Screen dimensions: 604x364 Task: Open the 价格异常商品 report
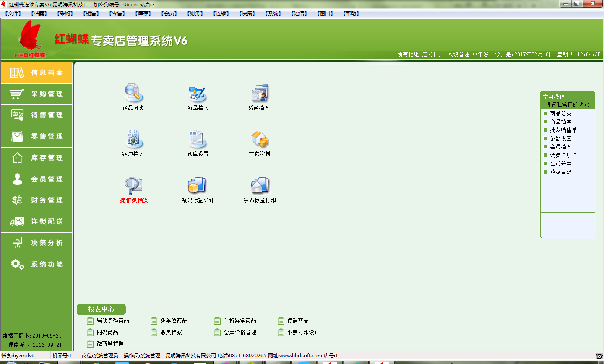240,321
